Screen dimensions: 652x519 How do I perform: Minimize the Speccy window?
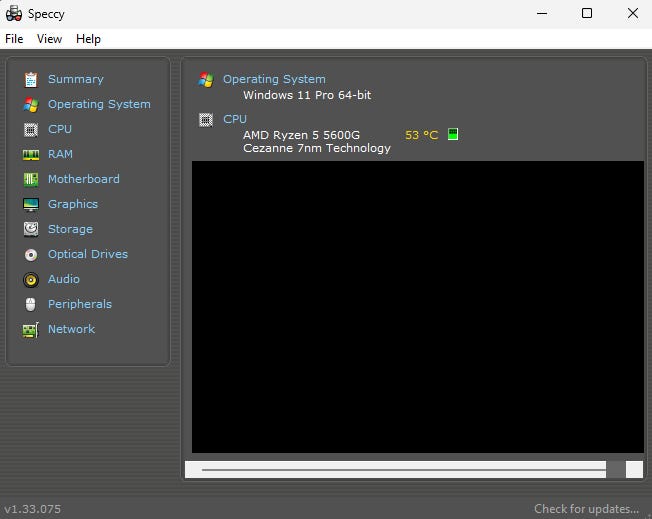pyautogui.click(x=542, y=13)
